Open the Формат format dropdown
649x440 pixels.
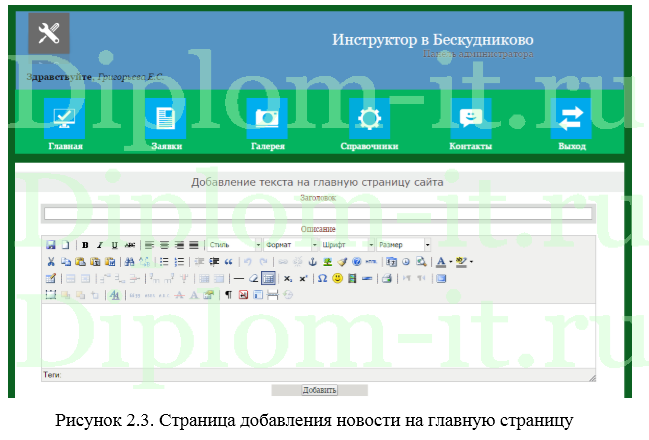291,245
